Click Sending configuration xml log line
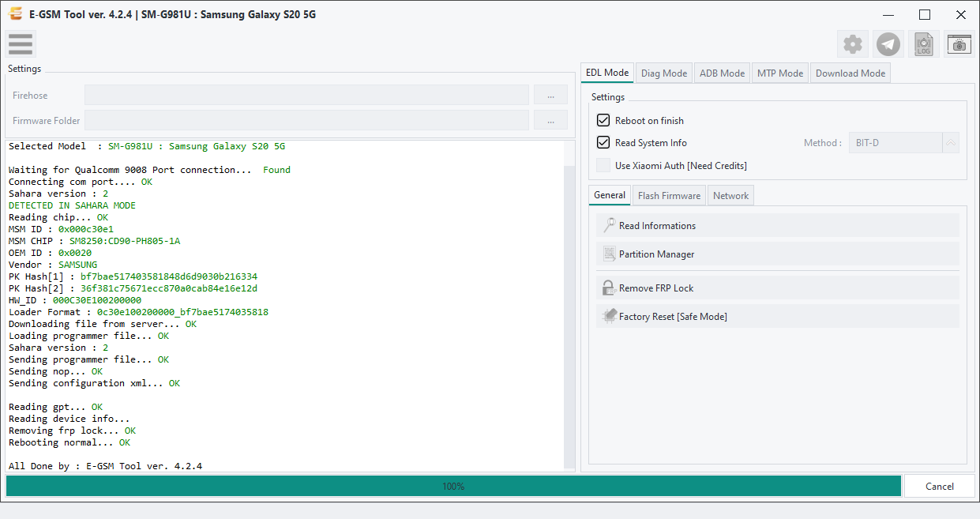Image resolution: width=980 pixels, height=519 pixels. (x=94, y=383)
